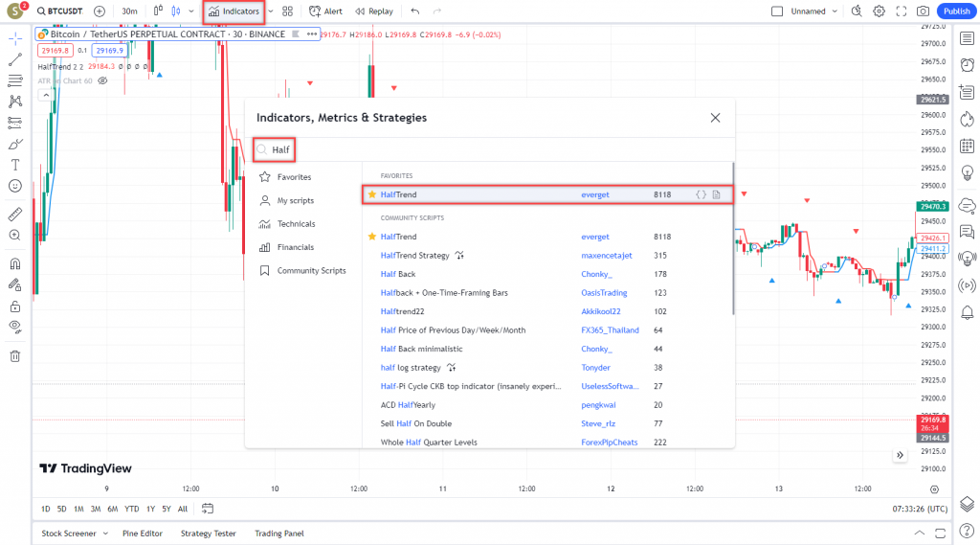Open the forecasting and measurement tools

(x=15, y=123)
